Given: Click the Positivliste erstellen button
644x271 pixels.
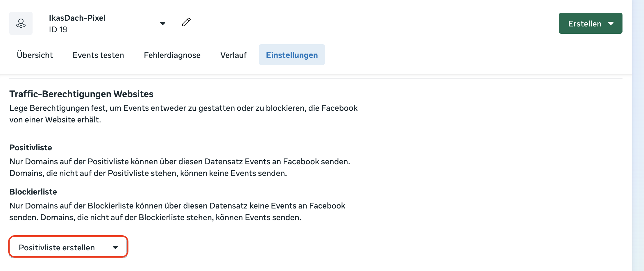Looking at the screenshot, I should click(57, 247).
